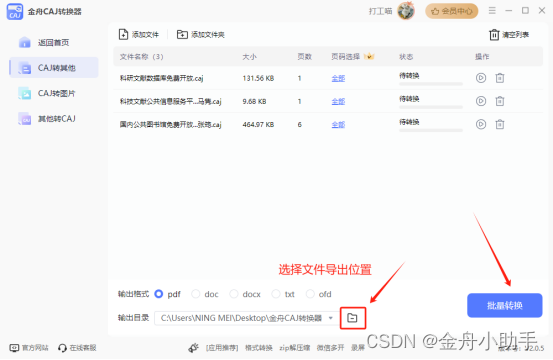Open the zip解压缩 recommended app
The image size is (553, 360).
point(294,348)
